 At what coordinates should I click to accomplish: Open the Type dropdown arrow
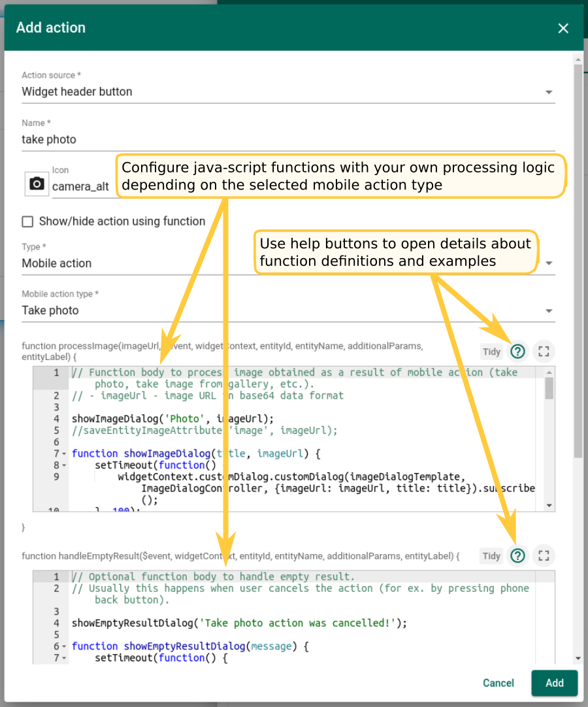[x=549, y=263]
